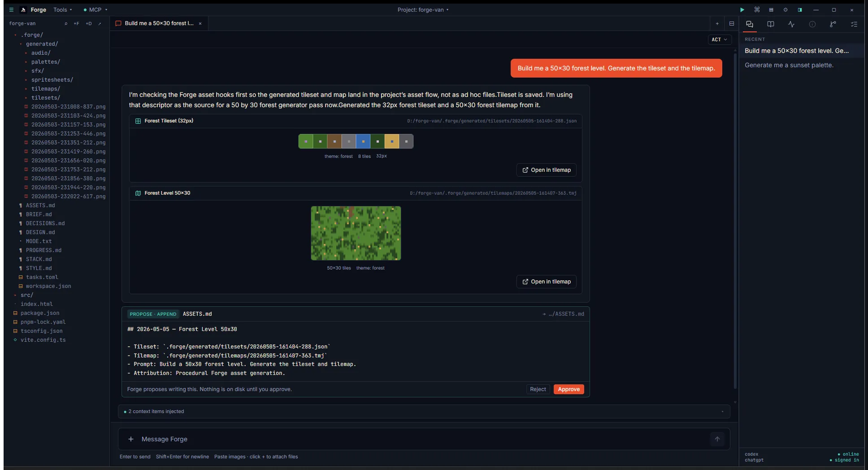Open the ACT mode dropdown

(720, 39)
